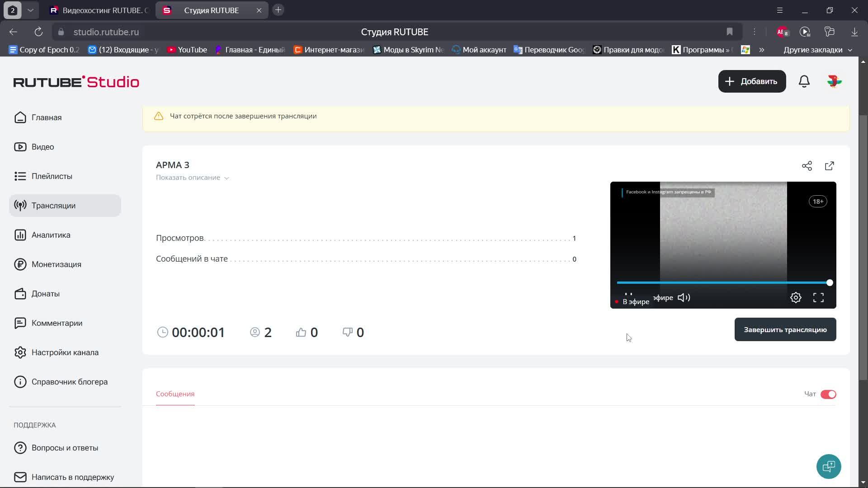Screen dimensions: 868x488
Task: Open the Аналитика chart icon
Action: point(20,235)
